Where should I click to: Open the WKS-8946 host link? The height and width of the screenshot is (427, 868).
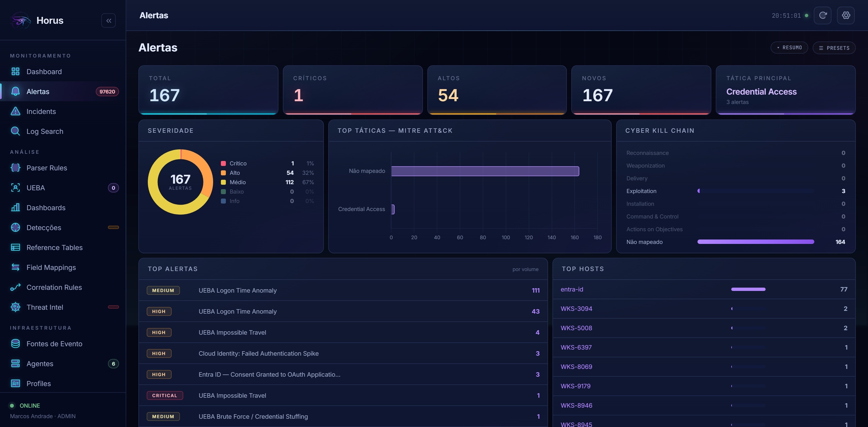coord(576,405)
